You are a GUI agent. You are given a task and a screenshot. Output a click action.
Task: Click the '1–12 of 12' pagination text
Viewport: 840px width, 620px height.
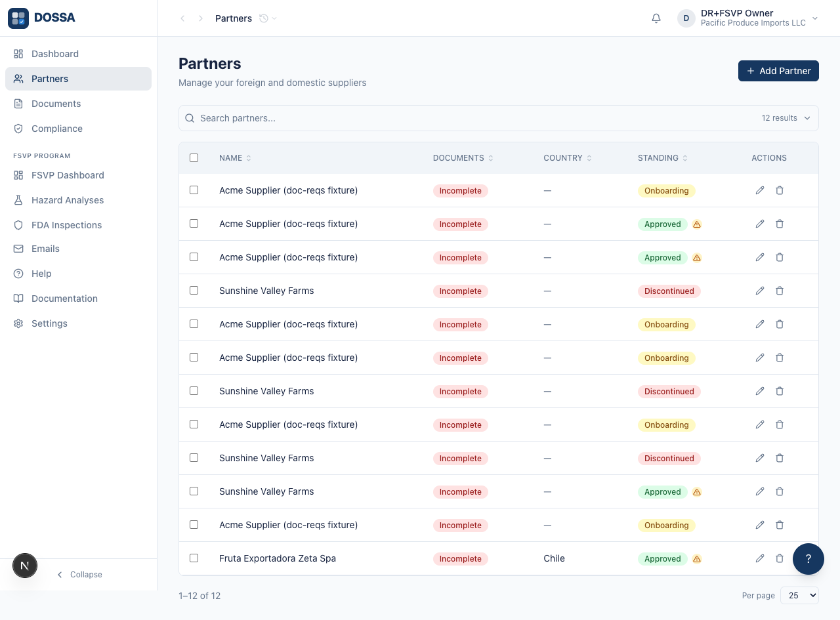coord(199,596)
